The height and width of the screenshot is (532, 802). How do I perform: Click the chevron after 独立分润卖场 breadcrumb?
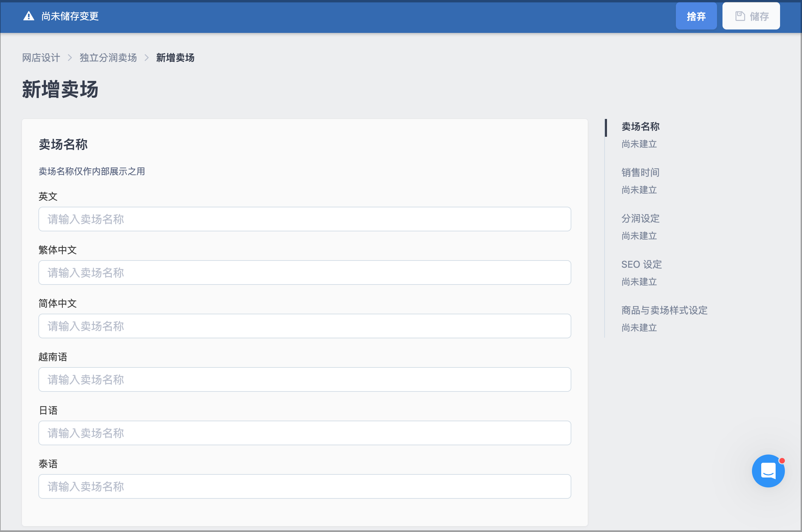click(x=147, y=58)
